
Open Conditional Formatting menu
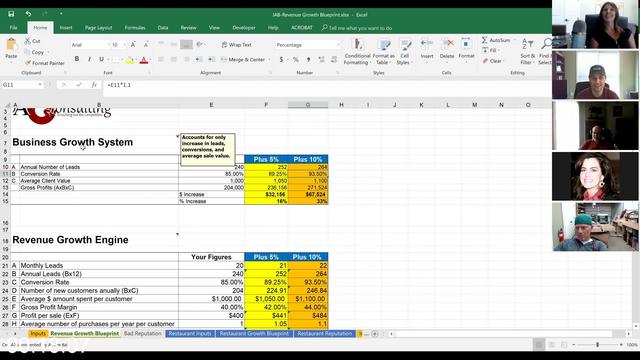coord(357,52)
